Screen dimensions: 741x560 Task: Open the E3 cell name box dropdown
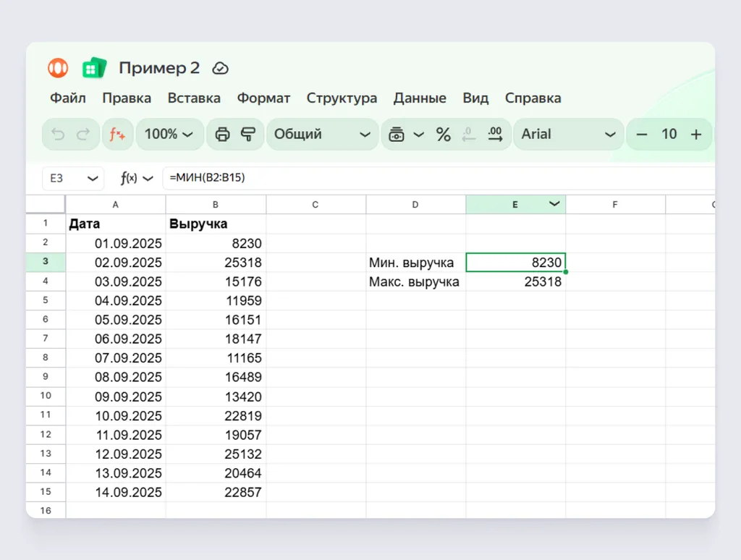point(93,178)
